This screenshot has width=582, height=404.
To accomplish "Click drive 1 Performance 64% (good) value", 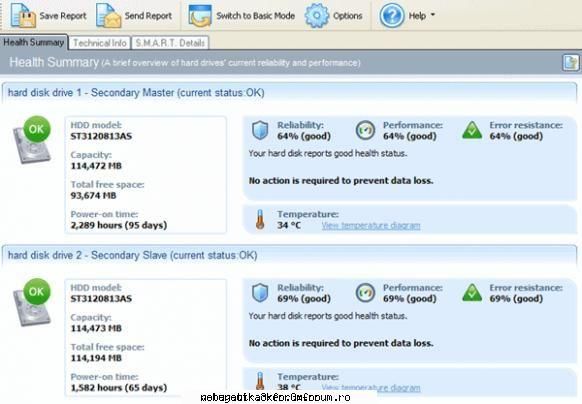I will (410, 136).
